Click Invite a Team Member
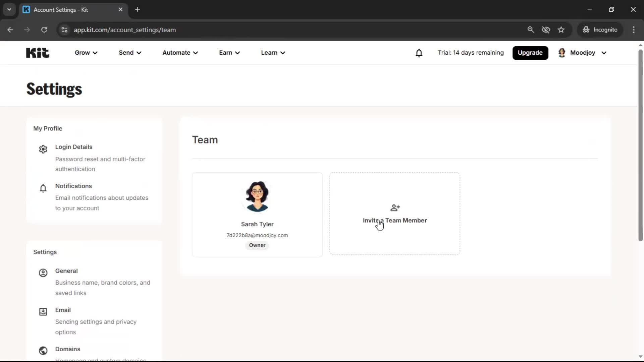 pos(395,220)
